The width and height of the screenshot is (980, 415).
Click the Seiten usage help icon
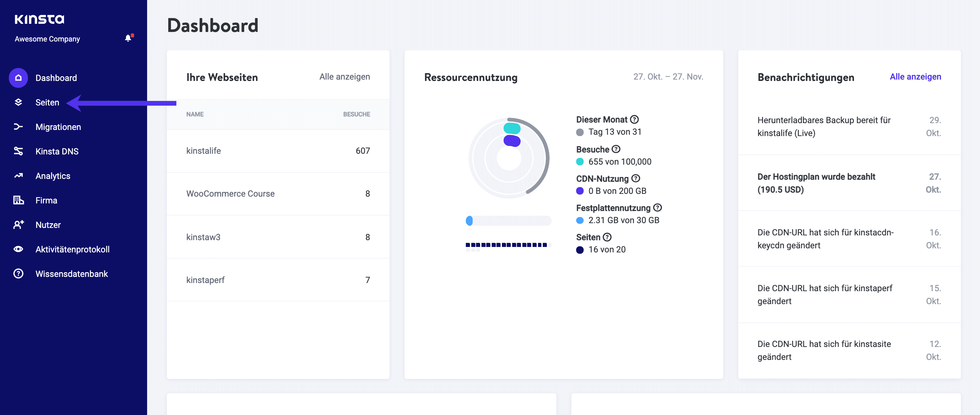click(x=607, y=237)
